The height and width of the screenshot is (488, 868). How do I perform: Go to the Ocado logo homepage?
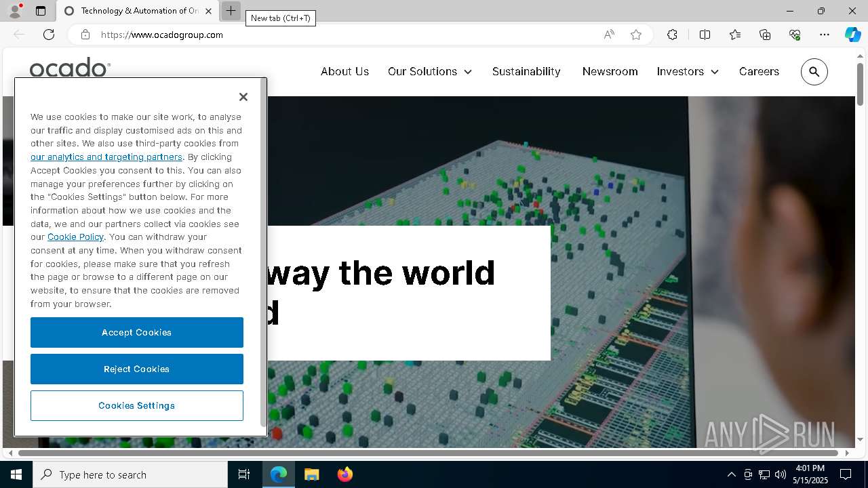click(x=70, y=68)
